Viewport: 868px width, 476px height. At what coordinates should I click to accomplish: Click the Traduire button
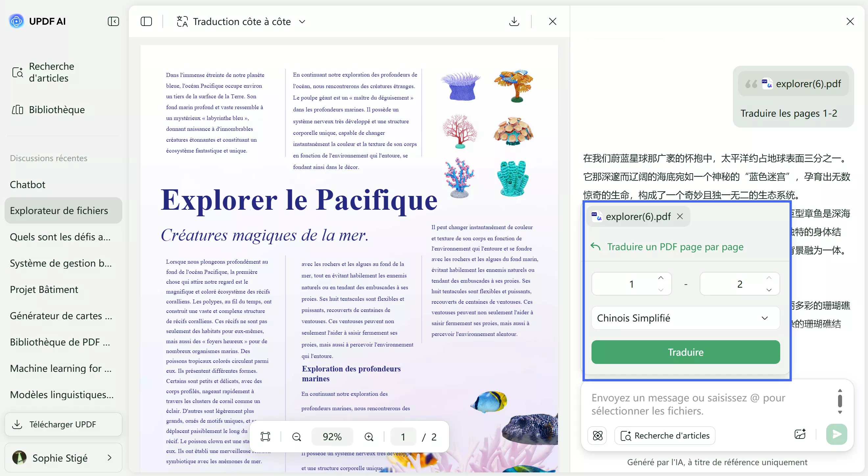(x=686, y=352)
